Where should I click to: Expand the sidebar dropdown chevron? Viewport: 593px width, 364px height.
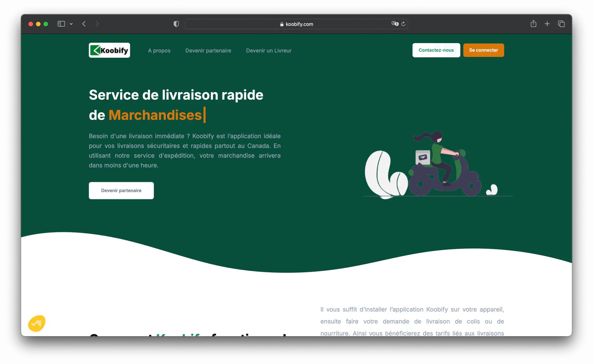[x=71, y=24]
